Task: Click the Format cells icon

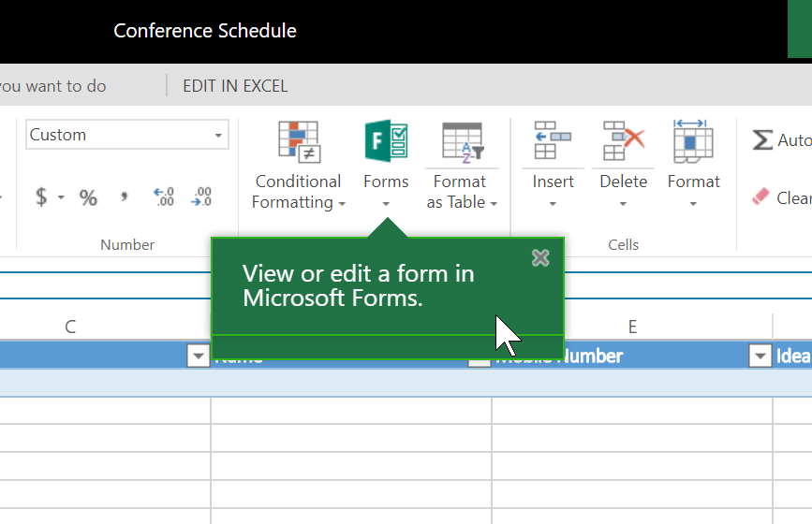Action: click(693, 140)
